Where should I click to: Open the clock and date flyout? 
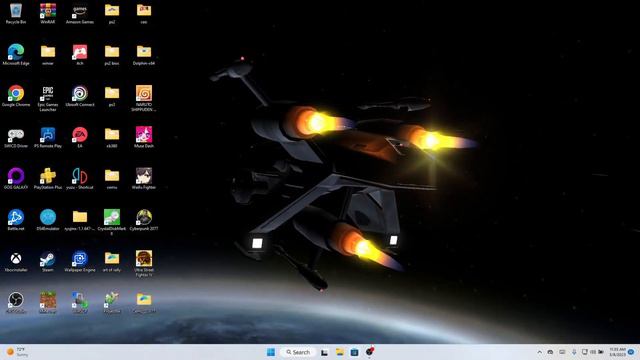click(x=618, y=352)
